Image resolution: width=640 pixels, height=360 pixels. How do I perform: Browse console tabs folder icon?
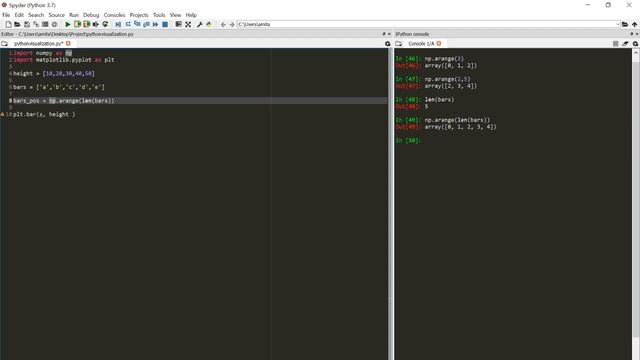pyautogui.click(x=398, y=43)
